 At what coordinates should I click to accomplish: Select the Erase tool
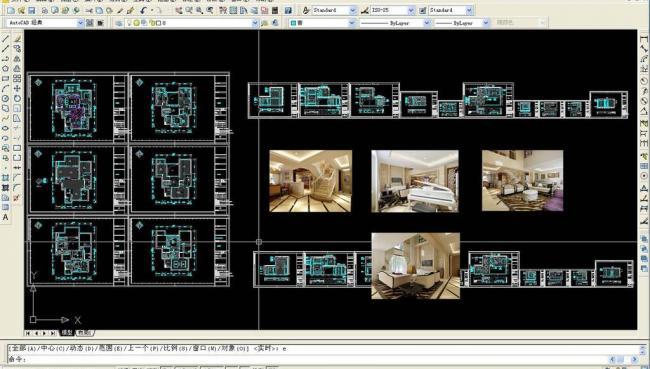(x=17, y=39)
